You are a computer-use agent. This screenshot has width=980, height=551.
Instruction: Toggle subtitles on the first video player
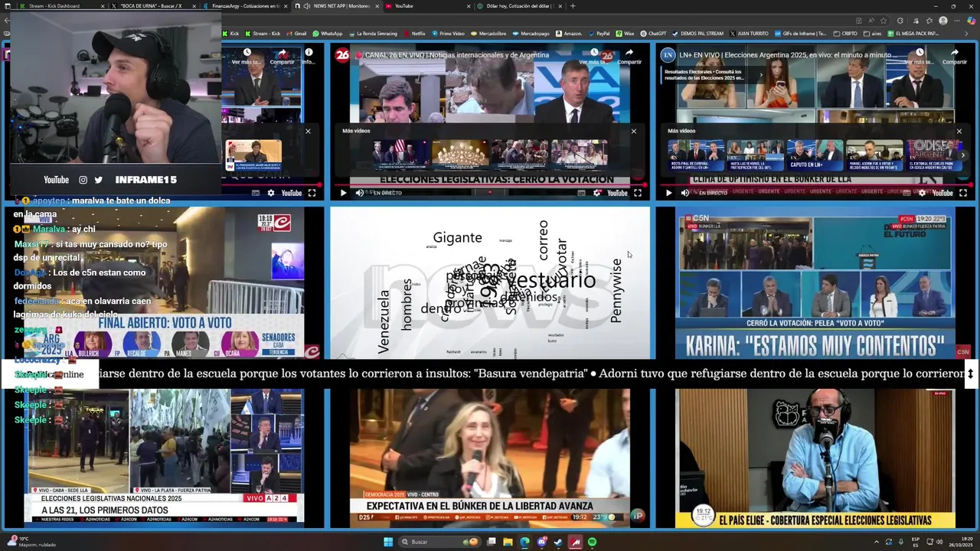point(254,193)
